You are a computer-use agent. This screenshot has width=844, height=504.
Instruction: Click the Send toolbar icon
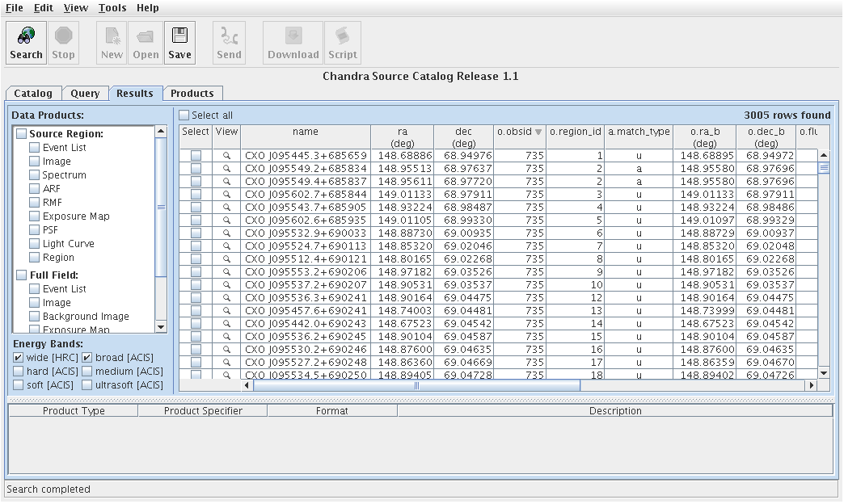click(229, 36)
